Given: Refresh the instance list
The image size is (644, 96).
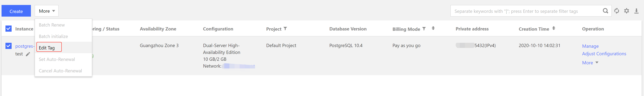Looking at the screenshot, I should tap(617, 11).
